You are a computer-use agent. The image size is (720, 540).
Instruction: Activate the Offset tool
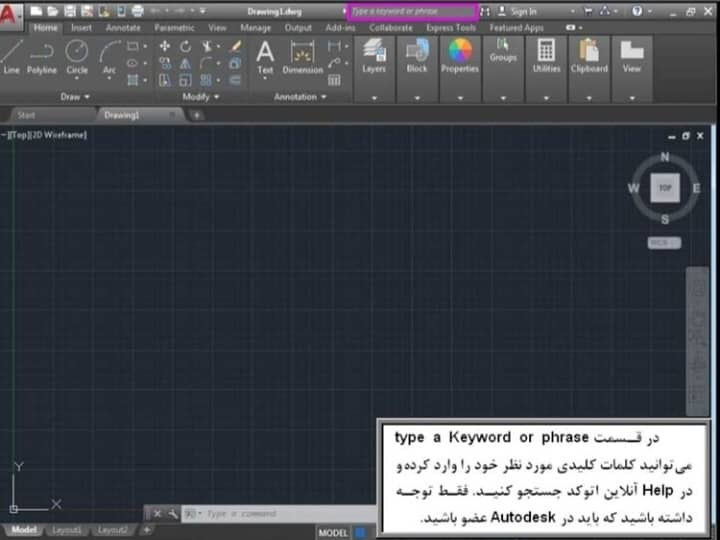tap(235, 80)
